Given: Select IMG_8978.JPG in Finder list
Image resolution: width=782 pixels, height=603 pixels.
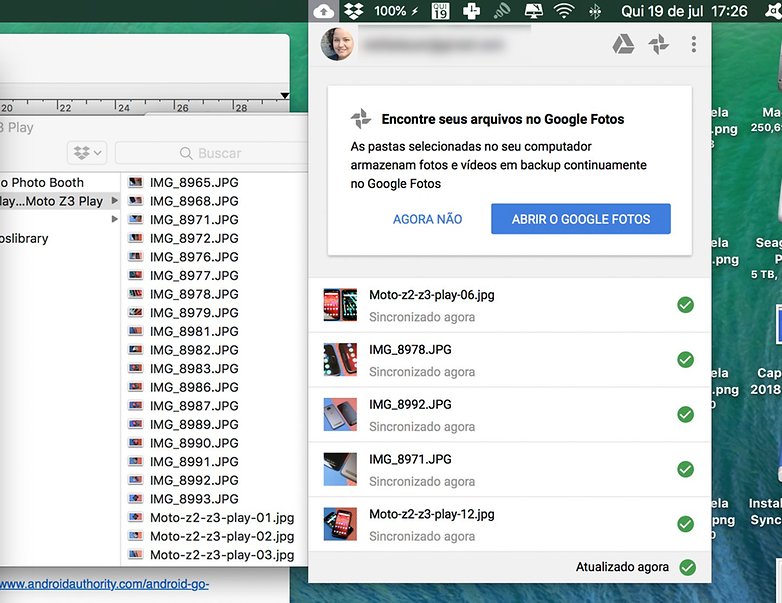Looking at the screenshot, I should (194, 294).
